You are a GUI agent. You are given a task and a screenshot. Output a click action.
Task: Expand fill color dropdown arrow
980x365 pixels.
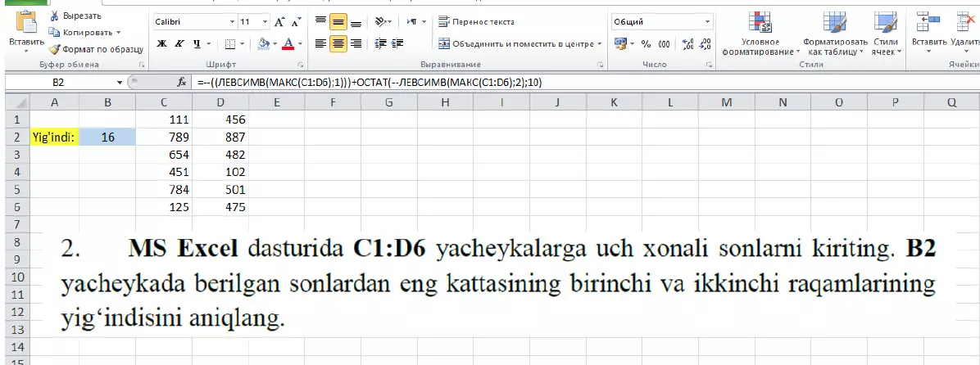[274, 44]
